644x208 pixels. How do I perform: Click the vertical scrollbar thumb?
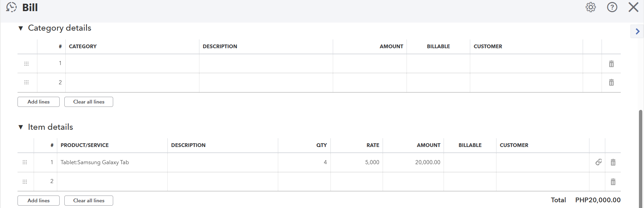641,158
